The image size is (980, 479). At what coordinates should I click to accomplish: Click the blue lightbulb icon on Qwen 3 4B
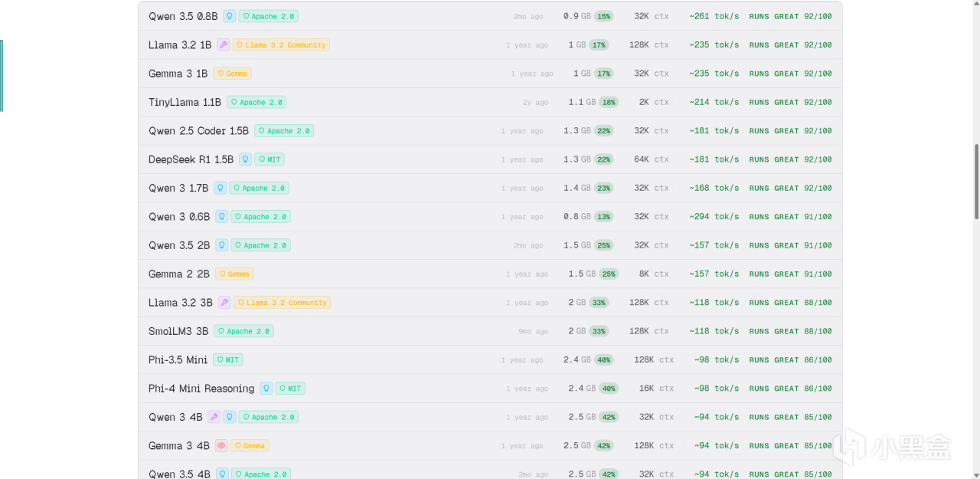click(x=229, y=417)
